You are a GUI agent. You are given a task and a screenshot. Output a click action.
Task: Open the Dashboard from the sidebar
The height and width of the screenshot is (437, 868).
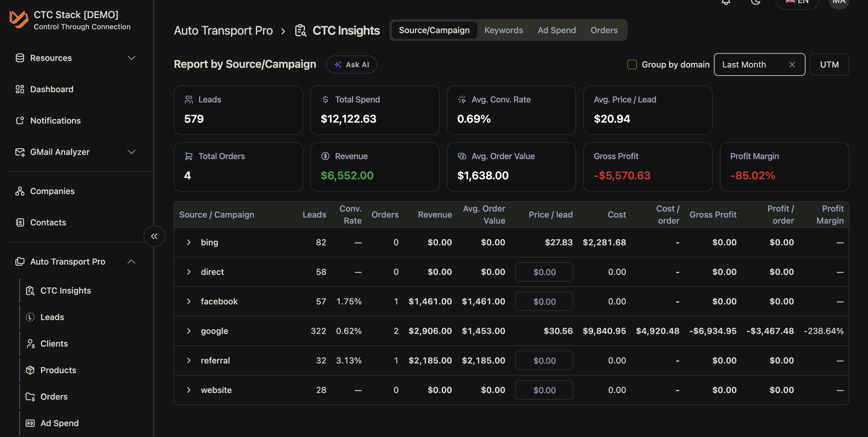click(51, 89)
